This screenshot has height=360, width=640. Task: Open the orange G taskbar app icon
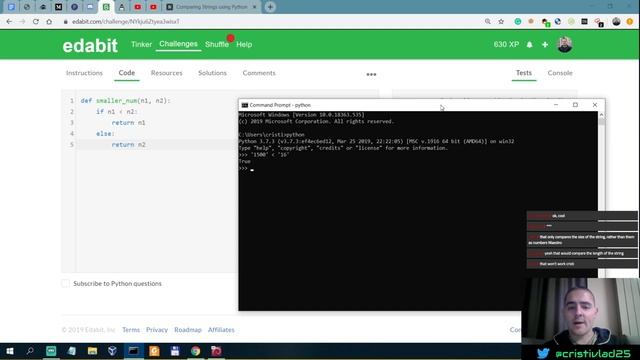pos(154,351)
